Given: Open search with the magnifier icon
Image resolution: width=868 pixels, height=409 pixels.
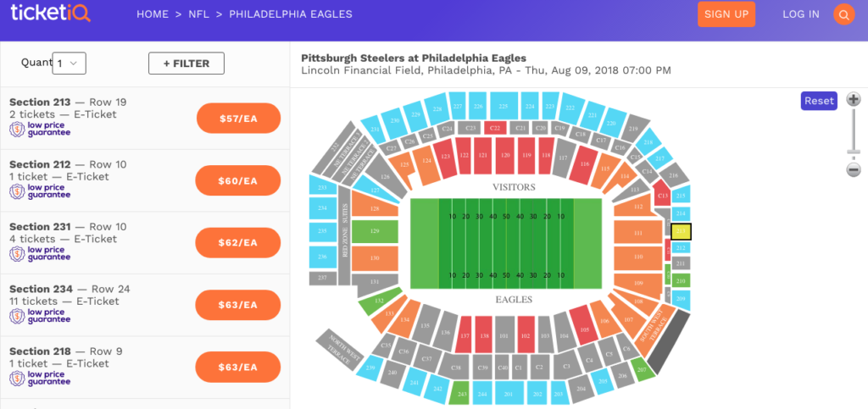Looking at the screenshot, I should (843, 14).
